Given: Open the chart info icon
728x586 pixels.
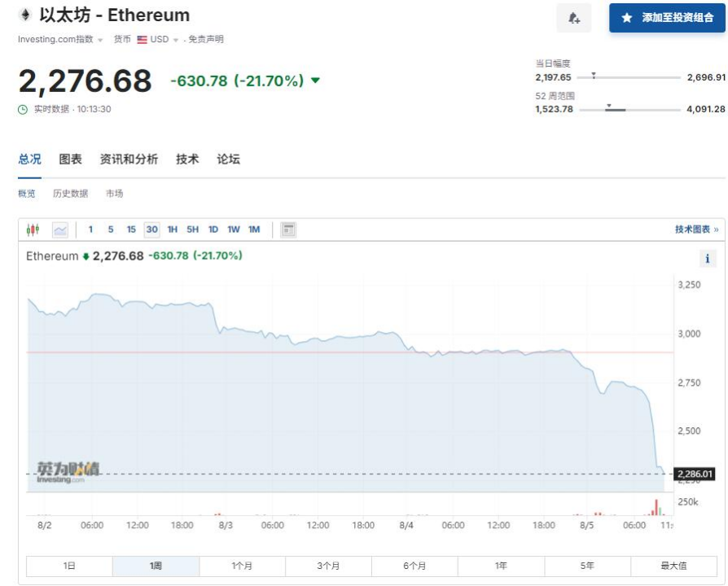Looking at the screenshot, I should [x=707, y=259].
